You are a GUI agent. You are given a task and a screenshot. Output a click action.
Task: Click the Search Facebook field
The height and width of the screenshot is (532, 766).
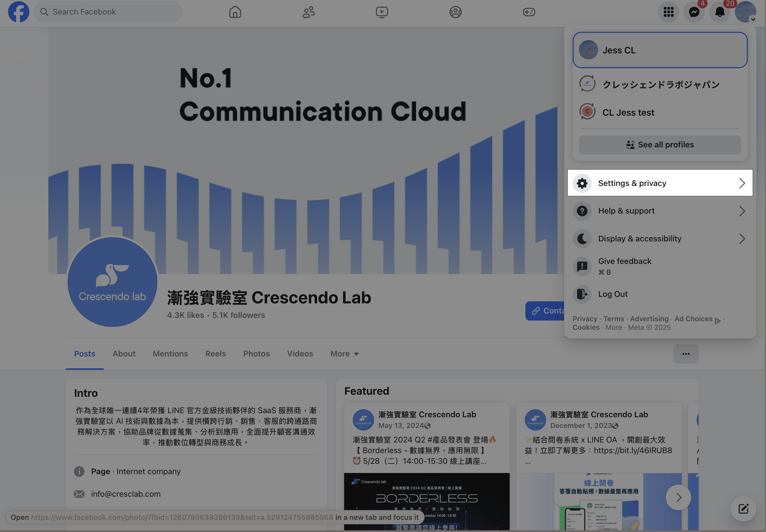click(108, 12)
